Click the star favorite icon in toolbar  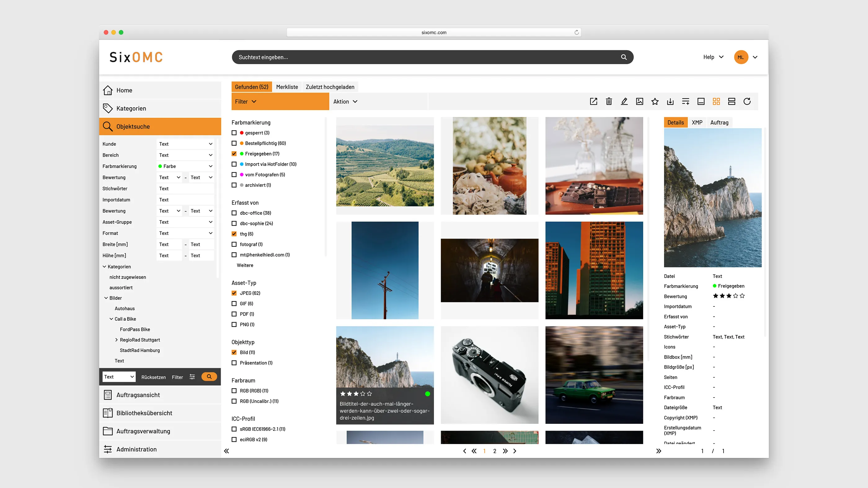[655, 101]
